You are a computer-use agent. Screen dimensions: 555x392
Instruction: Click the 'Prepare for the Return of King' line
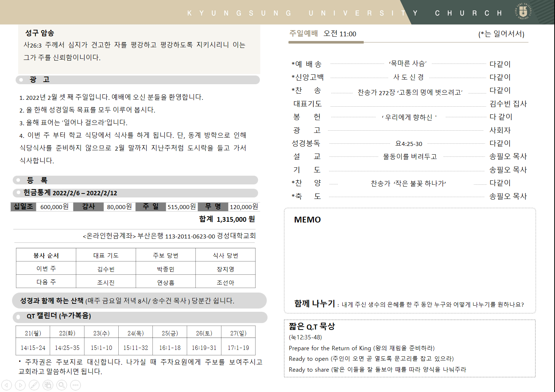pyautogui.click(x=362, y=348)
